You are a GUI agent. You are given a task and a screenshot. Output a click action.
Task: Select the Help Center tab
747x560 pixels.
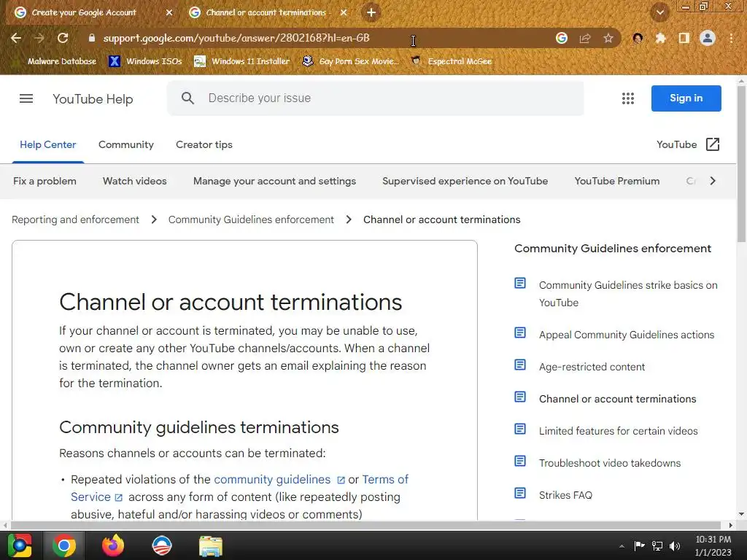pyautogui.click(x=47, y=144)
